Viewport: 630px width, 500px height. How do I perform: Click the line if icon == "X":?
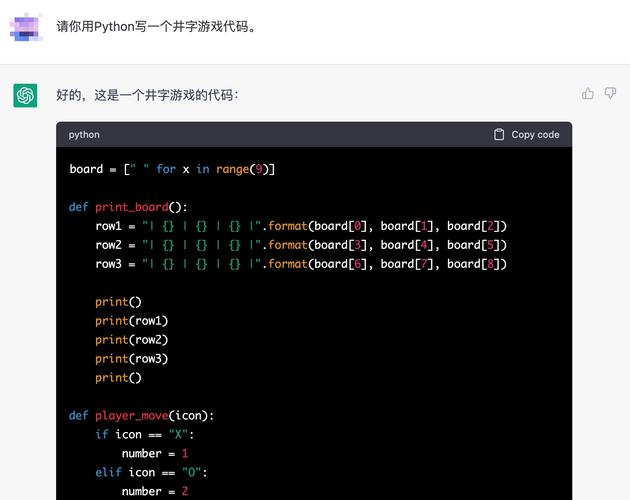tap(145, 434)
